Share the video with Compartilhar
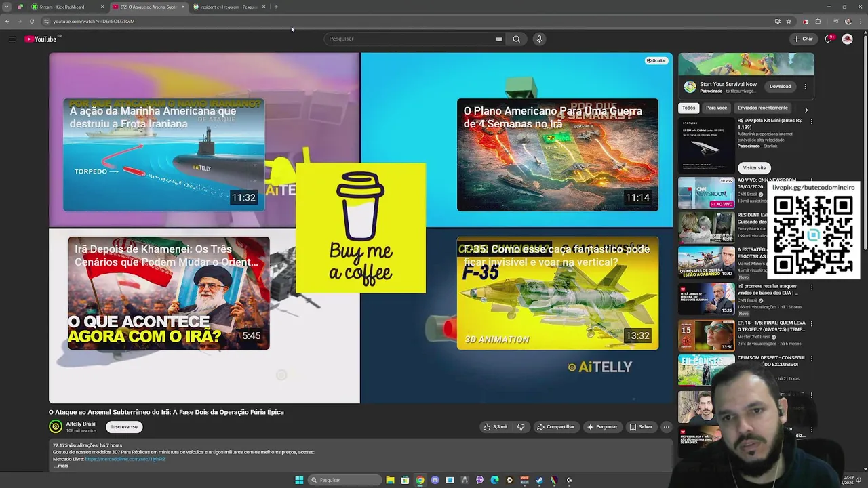 click(x=555, y=427)
